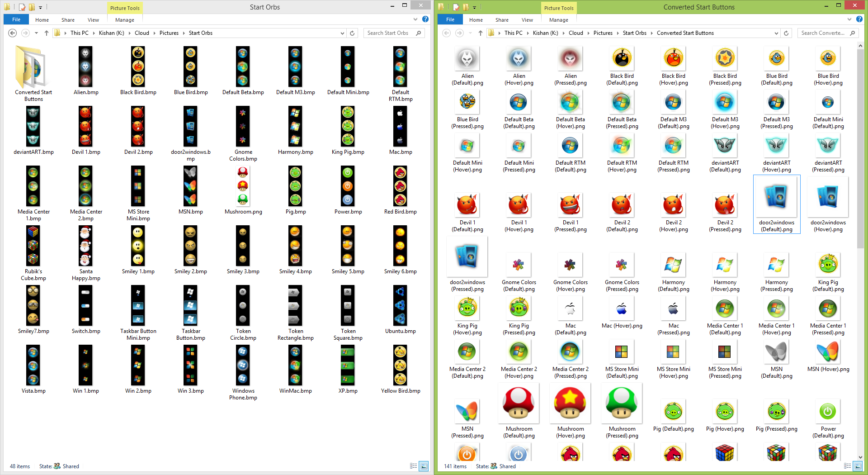Click properties icon in Converted Start Buttons title bar
This screenshot has height=475, width=868.
click(456, 7)
